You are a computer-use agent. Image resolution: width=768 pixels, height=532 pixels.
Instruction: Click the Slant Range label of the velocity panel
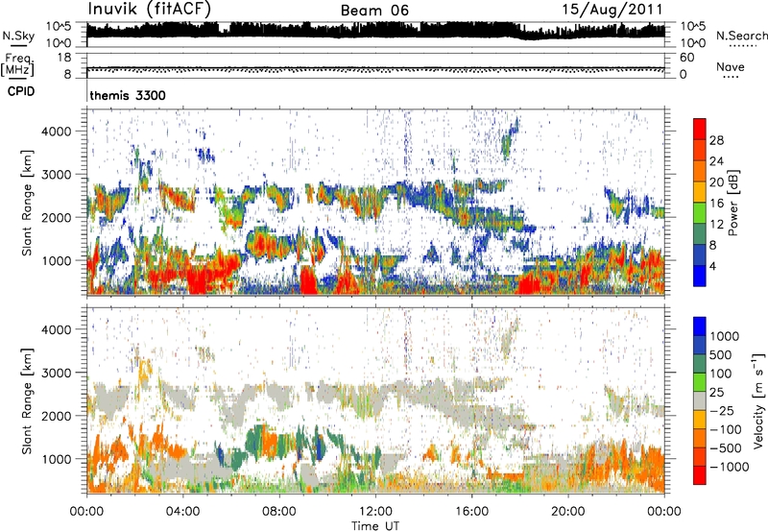click(27, 401)
